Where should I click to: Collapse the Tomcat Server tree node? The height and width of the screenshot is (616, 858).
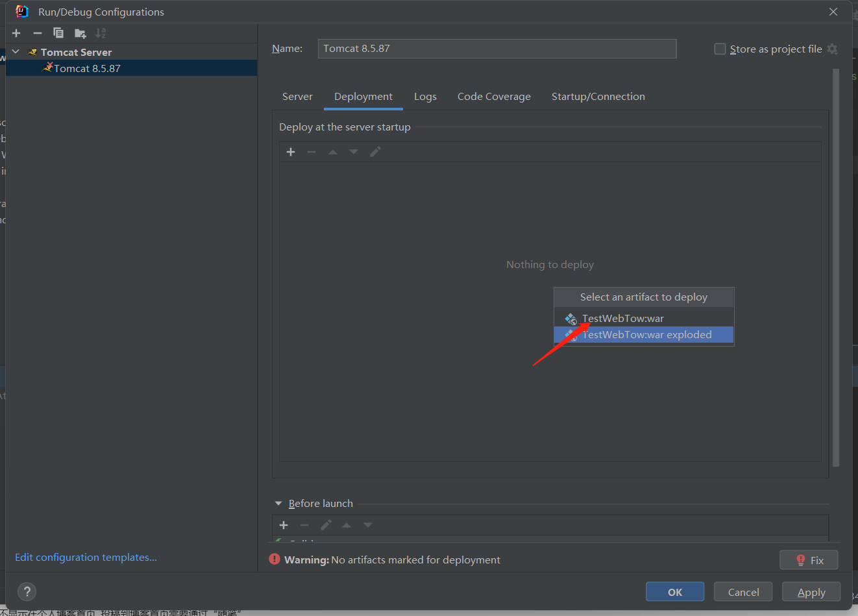click(x=16, y=52)
